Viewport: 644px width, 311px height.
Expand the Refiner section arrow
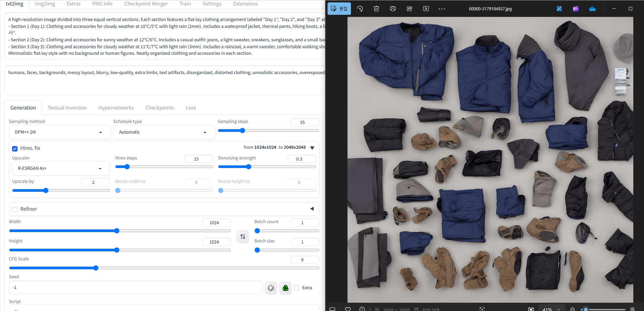click(312, 209)
